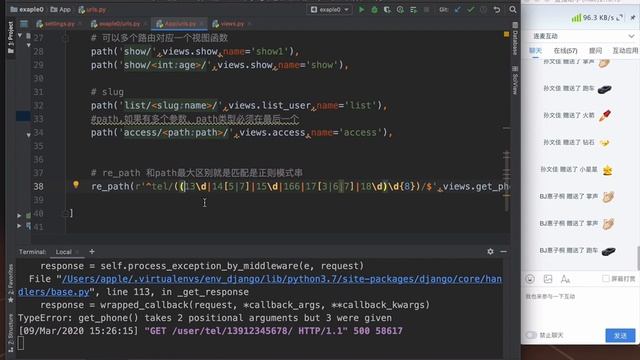The image size is (640, 360).
Task: Hide the terminal panel with minus icon
Action: pyautogui.click(x=503, y=251)
